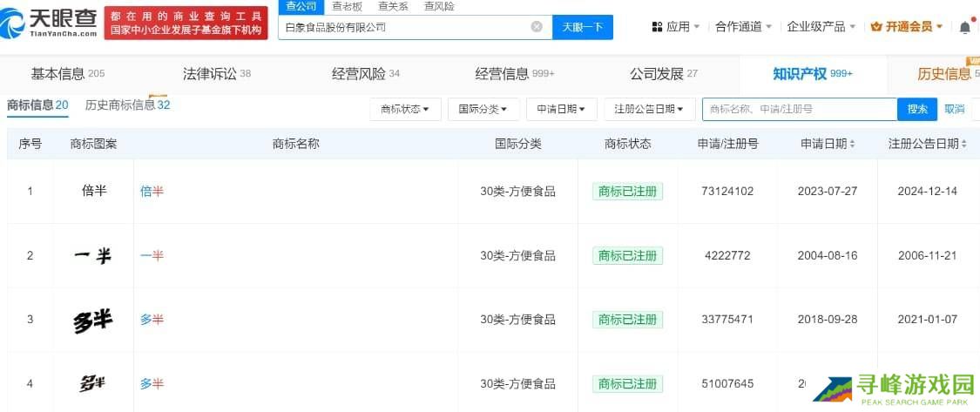Focus the 商标名称 search input

(800, 109)
